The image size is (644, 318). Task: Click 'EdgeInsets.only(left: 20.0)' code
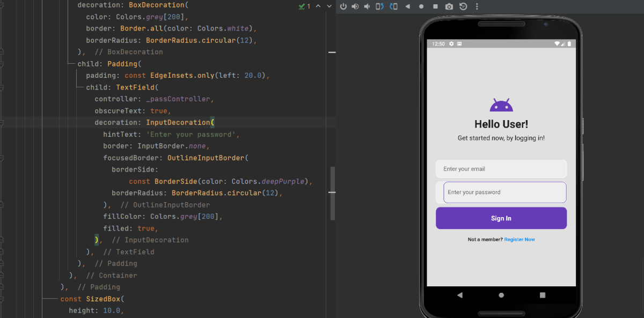pos(208,76)
